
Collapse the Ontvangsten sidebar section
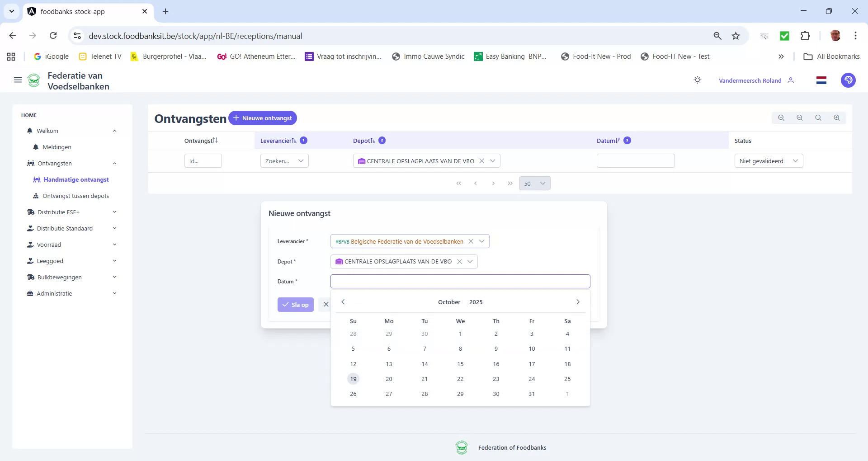coord(114,163)
